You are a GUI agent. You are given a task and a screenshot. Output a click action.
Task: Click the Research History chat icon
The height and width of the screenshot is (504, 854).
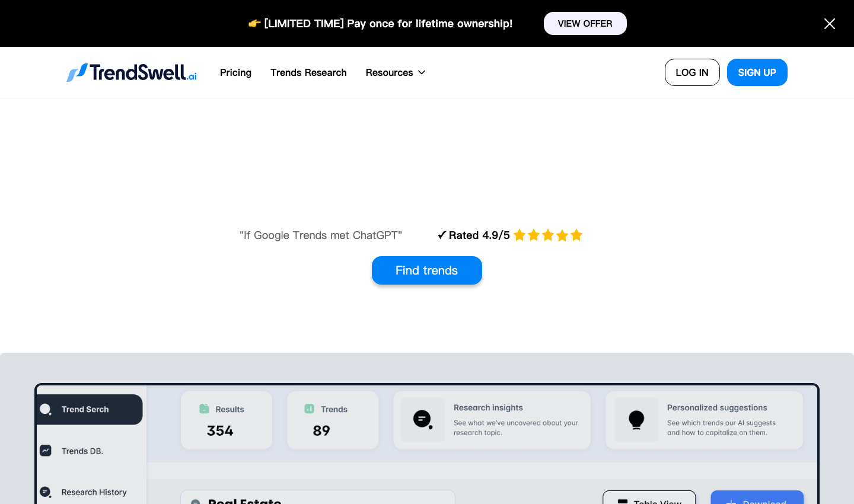[x=46, y=492]
